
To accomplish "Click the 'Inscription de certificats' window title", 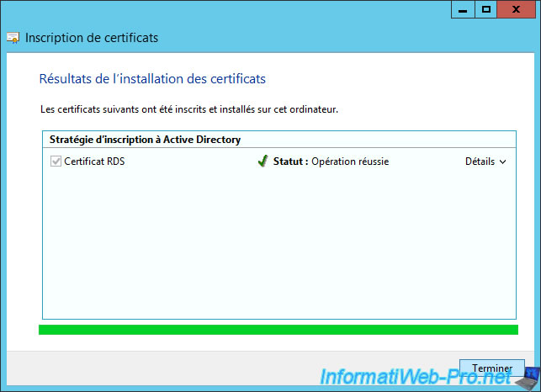I will click(x=92, y=38).
